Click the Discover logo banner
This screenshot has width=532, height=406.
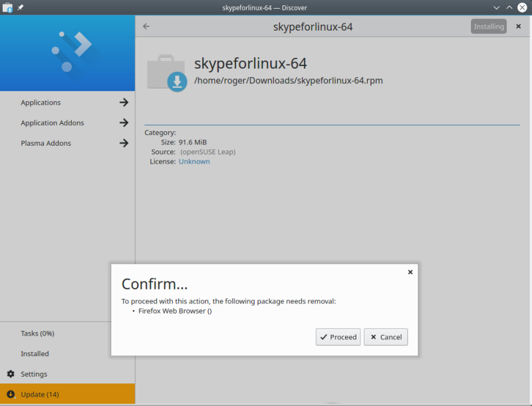(x=68, y=53)
